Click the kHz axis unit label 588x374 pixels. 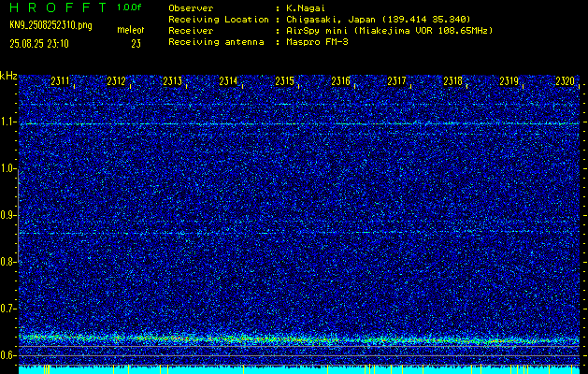[x=8, y=76]
